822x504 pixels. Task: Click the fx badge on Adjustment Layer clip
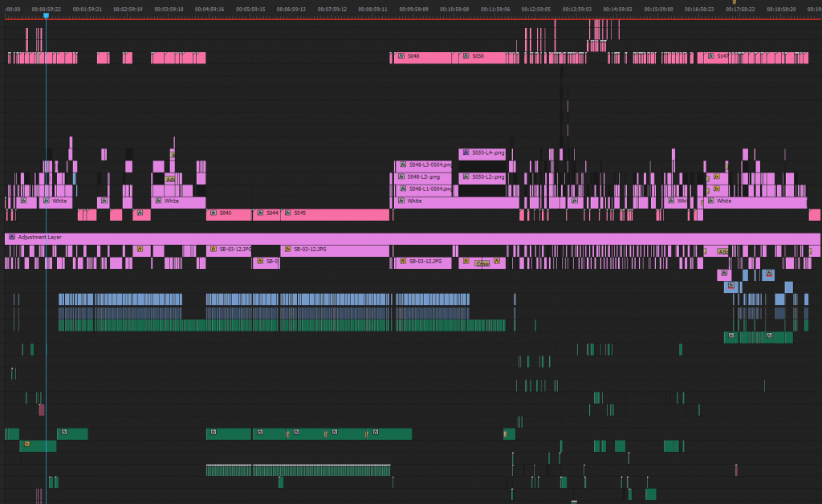click(x=12, y=238)
